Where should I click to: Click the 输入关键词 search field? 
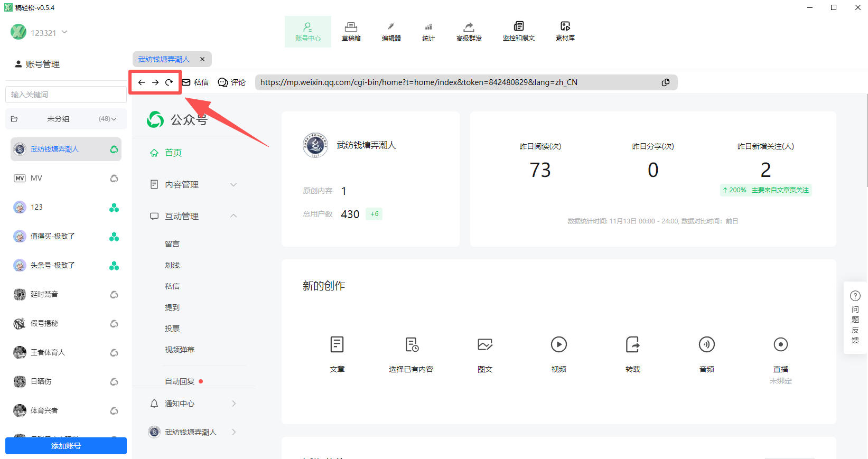66,95
